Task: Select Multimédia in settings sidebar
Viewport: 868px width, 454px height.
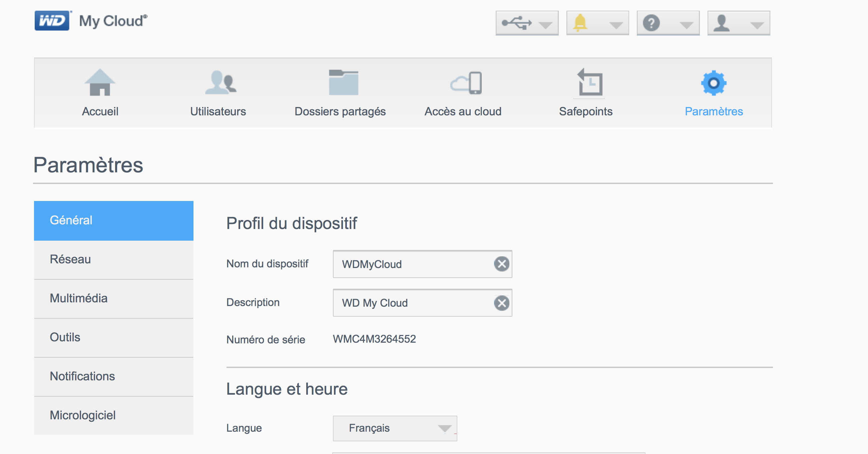Action: click(113, 299)
